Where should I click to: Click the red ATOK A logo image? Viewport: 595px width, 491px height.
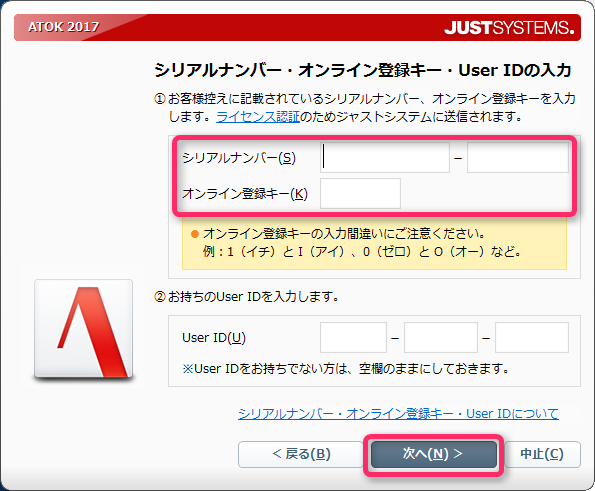[83, 329]
